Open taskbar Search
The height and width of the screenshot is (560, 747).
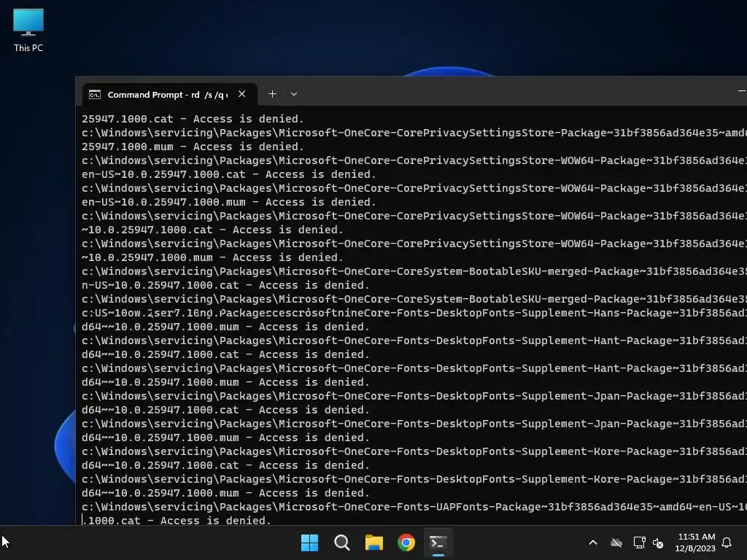click(x=342, y=542)
